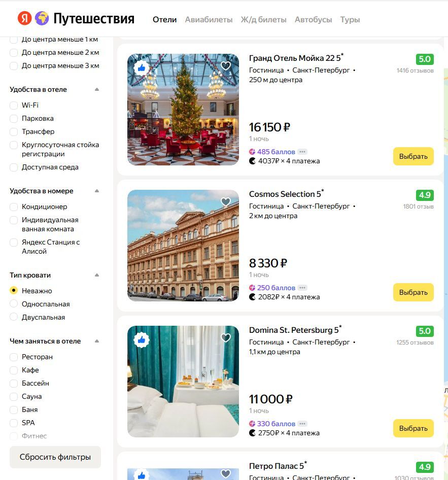Add Гранд Отель Мойка 22 to favorites heart

(x=226, y=65)
